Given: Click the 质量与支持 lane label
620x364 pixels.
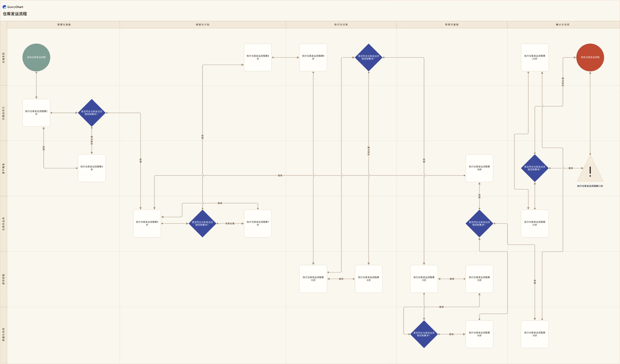Looking at the screenshot, I should point(3,334).
